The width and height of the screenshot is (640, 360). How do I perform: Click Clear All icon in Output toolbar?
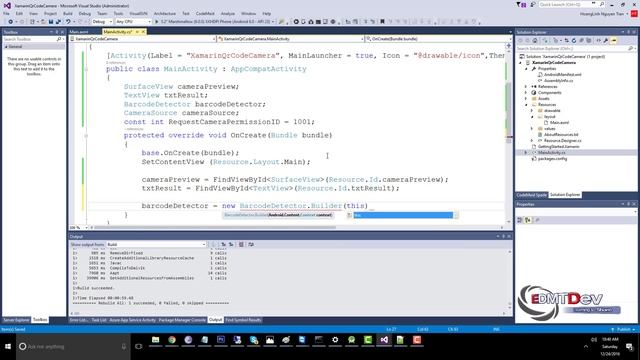(241, 244)
